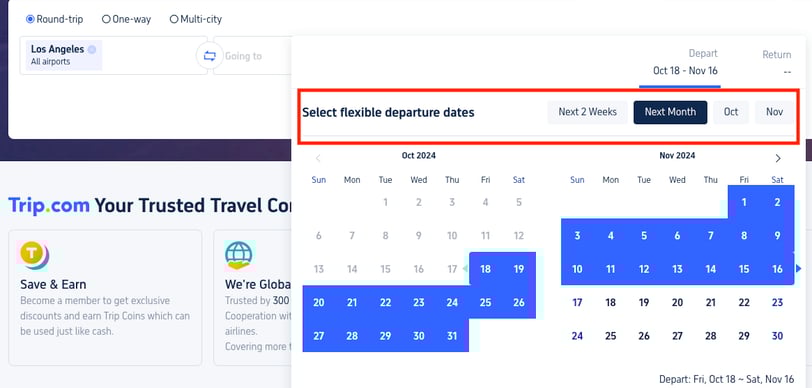This screenshot has width=812, height=388.
Task: Choose the Next 2 Weeks flexible option
Action: pyautogui.click(x=587, y=112)
